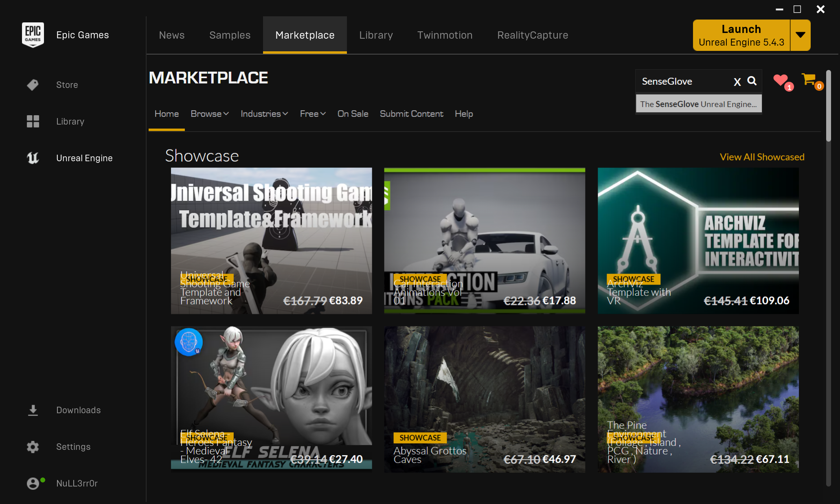This screenshot has height=504, width=840.
Task: Open Submit Content link
Action: [411, 114]
